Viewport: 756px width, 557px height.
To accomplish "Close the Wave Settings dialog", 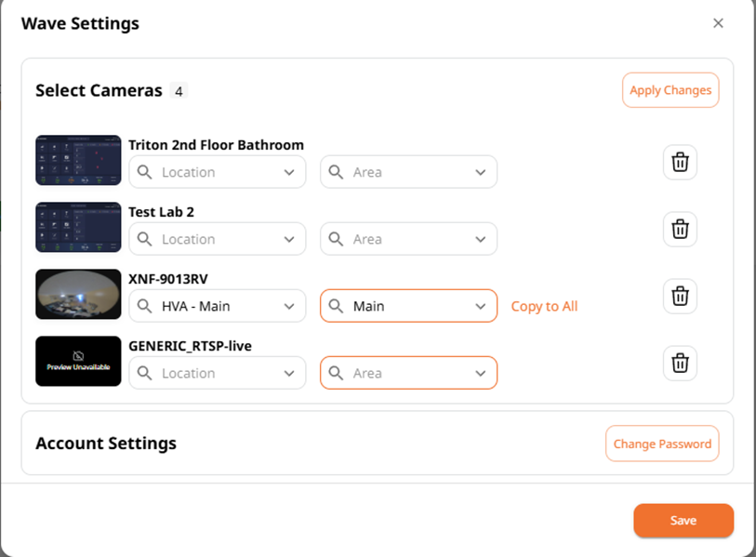I will coord(718,23).
